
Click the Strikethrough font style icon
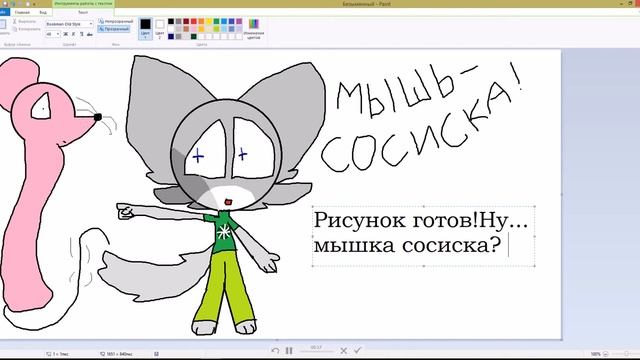tap(90, 34)
